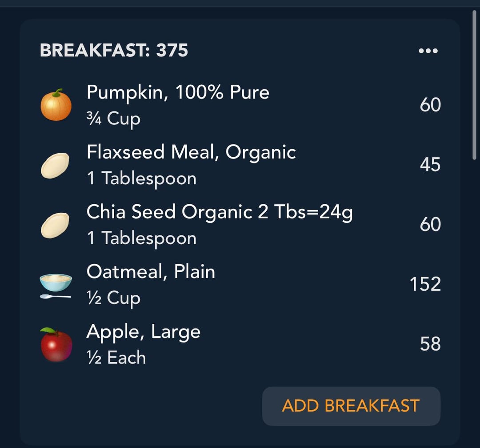Click the ¾ Cup pumpkin serving size

(x=113, y=119)
